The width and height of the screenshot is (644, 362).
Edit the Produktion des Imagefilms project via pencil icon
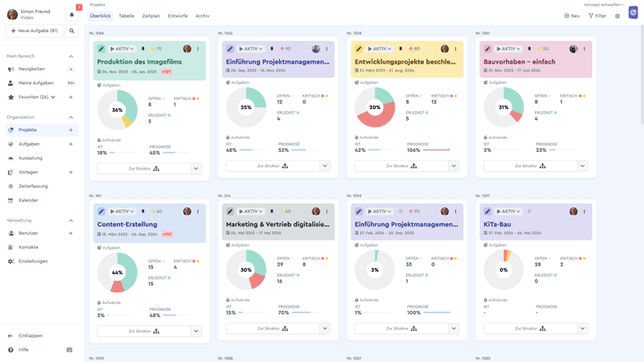click(101, 49)
